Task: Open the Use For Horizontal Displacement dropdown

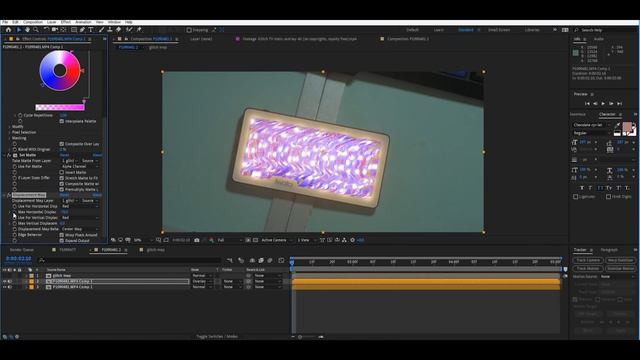Action: click(80, 206)
